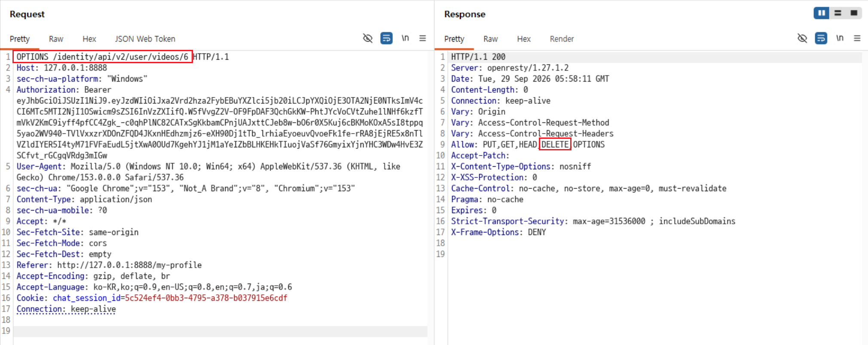The width and height of the screenshot is (868, 345).
Task: Click the Content-Type: application/json header
Action: coord(84,199)
